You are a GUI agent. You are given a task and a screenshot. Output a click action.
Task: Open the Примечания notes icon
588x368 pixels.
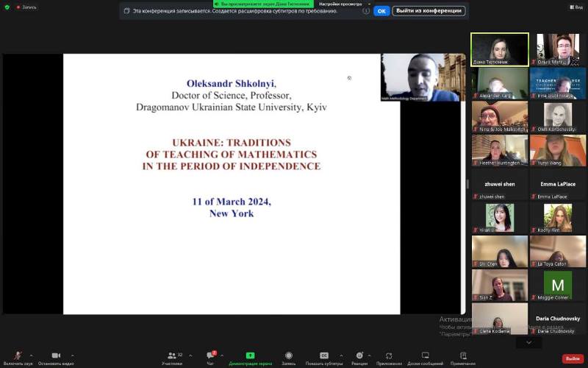(463, 355)
